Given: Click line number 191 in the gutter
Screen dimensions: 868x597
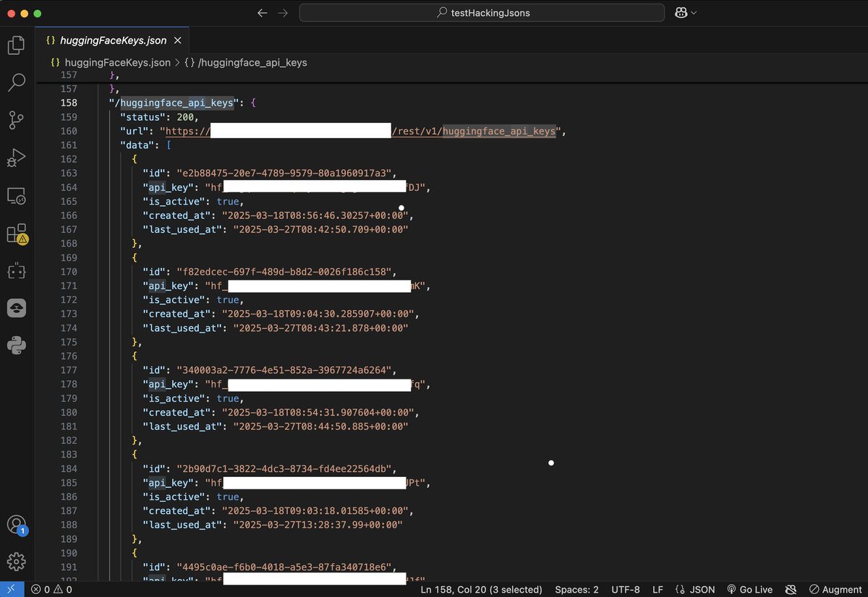Looking at the screenshot, I should (x=68, y=567).
